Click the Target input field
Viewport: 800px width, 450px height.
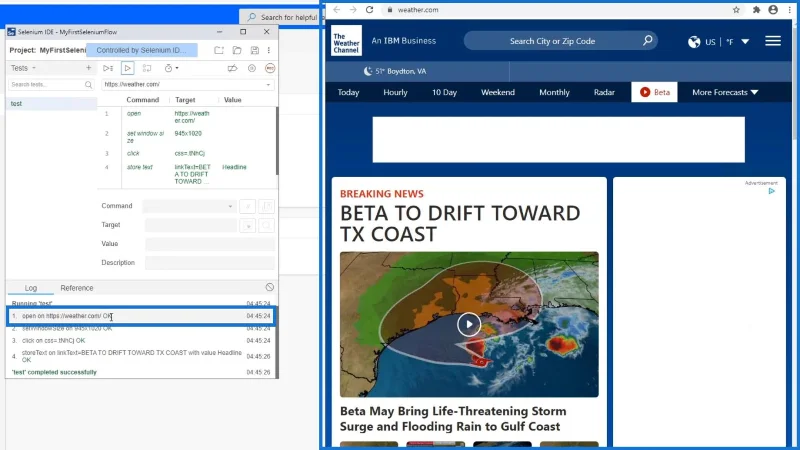click(191, 225)
